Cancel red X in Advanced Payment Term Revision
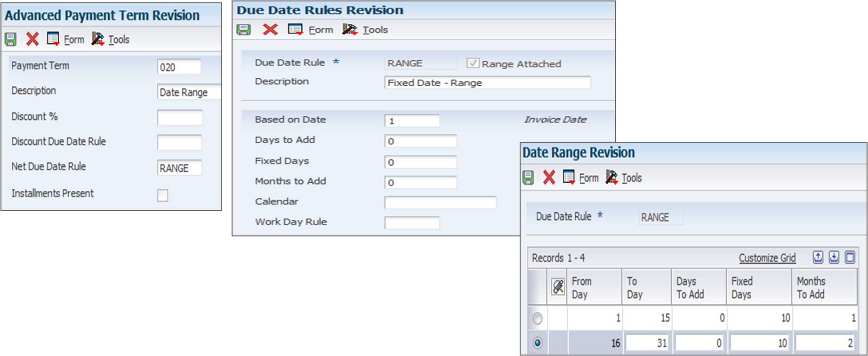The height and width of the screenshot is (356, 868). [x=32, y=39]
